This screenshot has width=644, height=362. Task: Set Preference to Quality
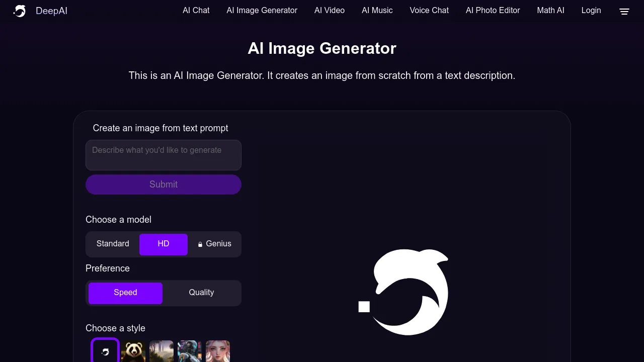(201, 293)
